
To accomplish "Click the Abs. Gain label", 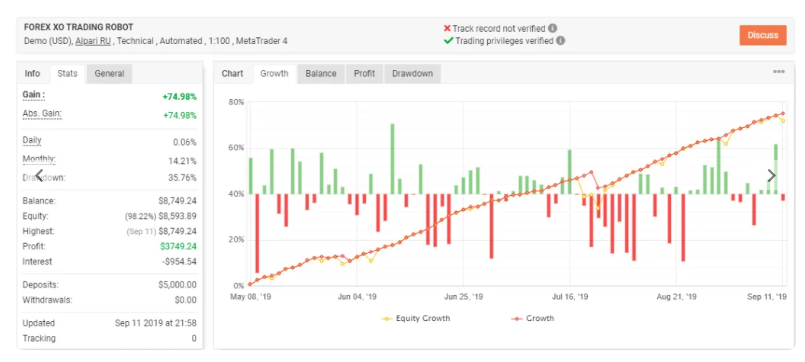I will pyautogui.click(x=42, y=114).
